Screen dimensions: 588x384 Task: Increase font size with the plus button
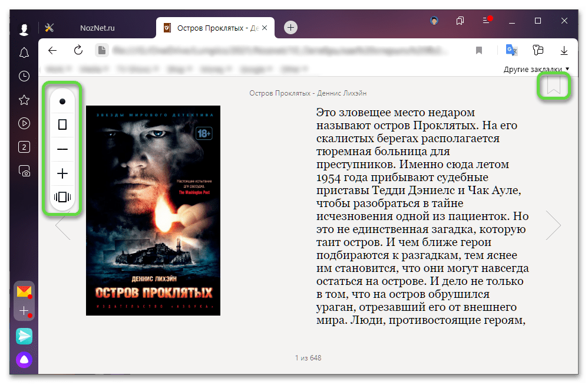62,173
